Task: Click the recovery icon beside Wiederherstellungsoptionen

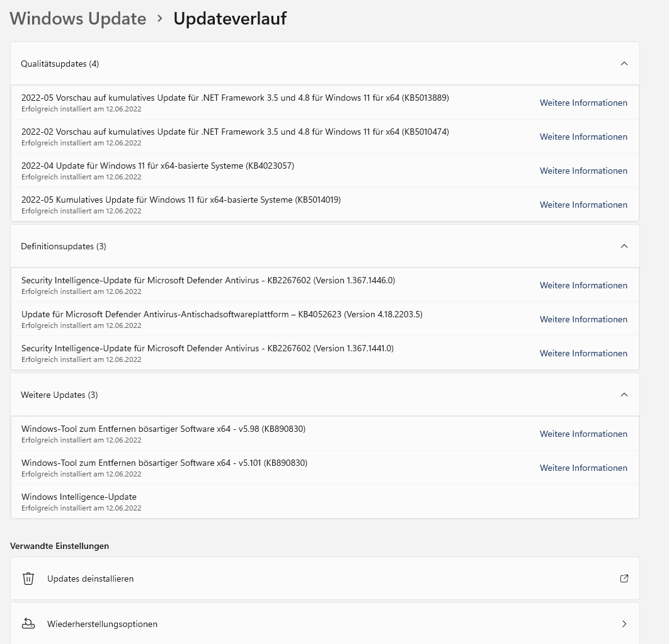Action: point(28,623)
